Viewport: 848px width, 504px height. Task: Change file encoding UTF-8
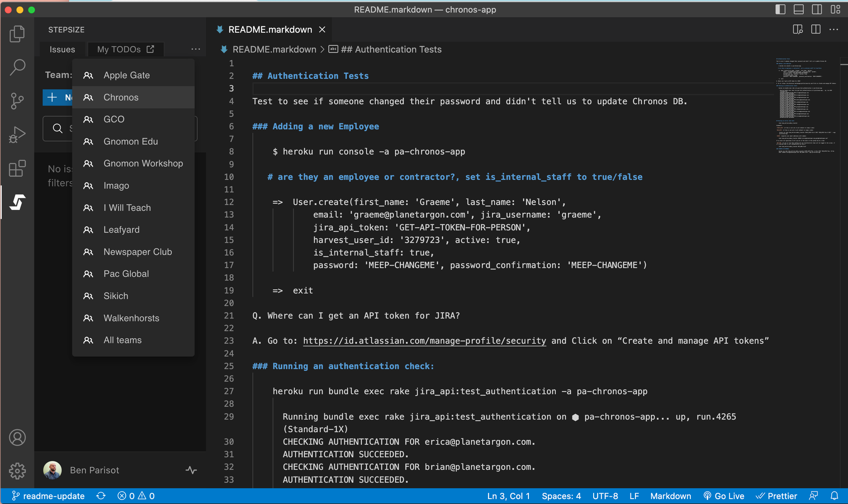click(605, 496)
